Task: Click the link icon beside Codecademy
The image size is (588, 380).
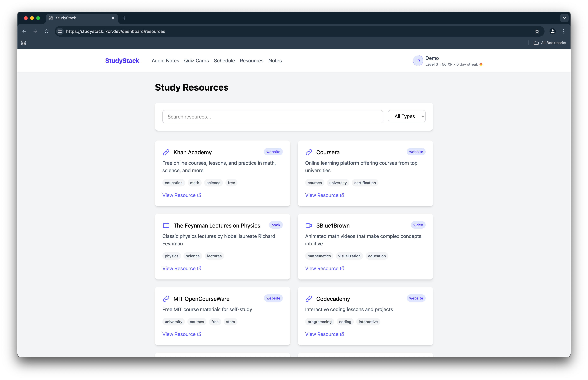Action: (309, 299)
